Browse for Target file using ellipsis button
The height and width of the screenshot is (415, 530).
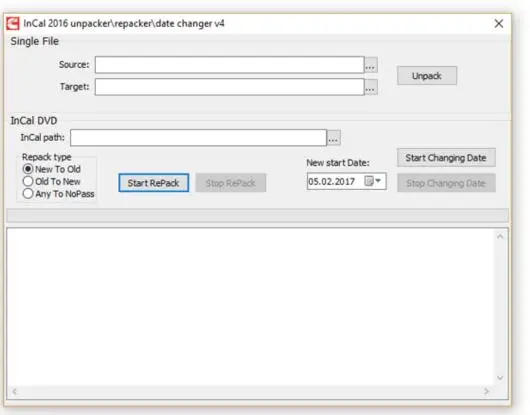[x=371, y=87]
